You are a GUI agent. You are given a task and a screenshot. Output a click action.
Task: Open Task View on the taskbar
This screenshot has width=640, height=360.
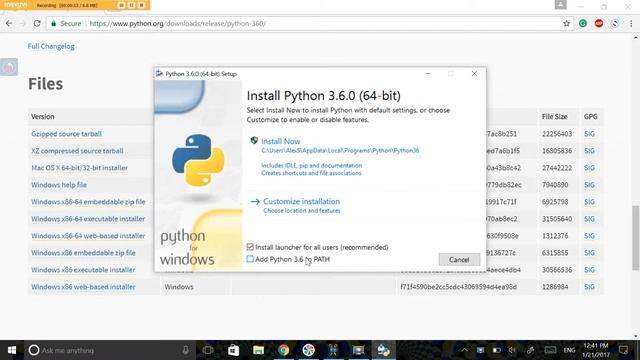pyautogui.click(x=208, y=350)
